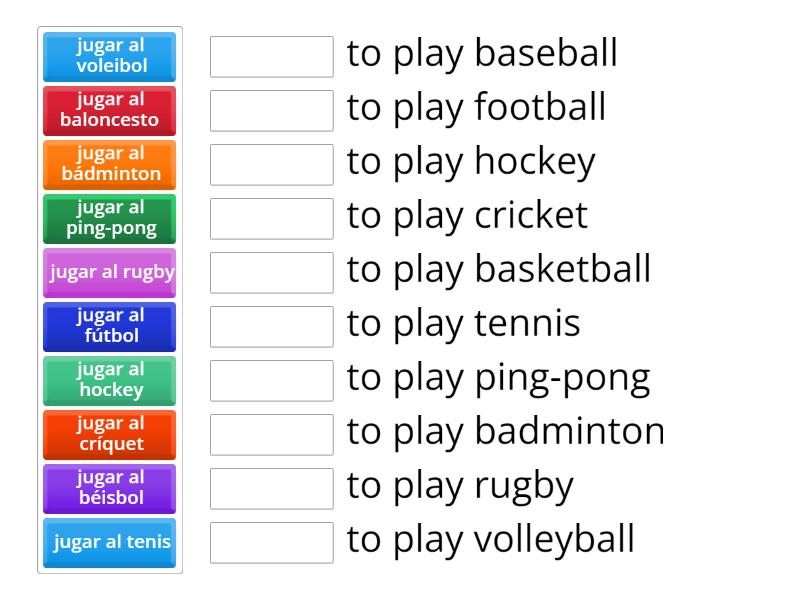Select the 'jugar al béisbol' tile
Viewport: 800px width, 600px height.
pos(109,489)
